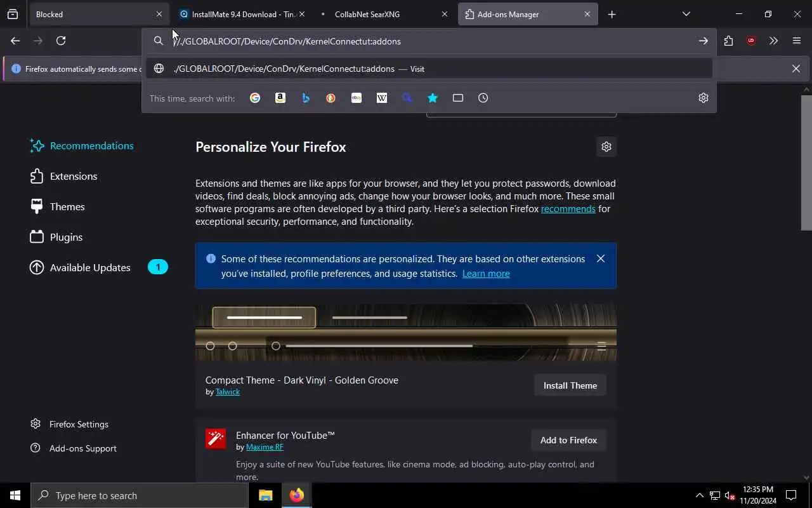The height and width of the screenshot is (508, 812).
Task: Close the personalized recommendations notice
Action: click(x=601, y=258)
